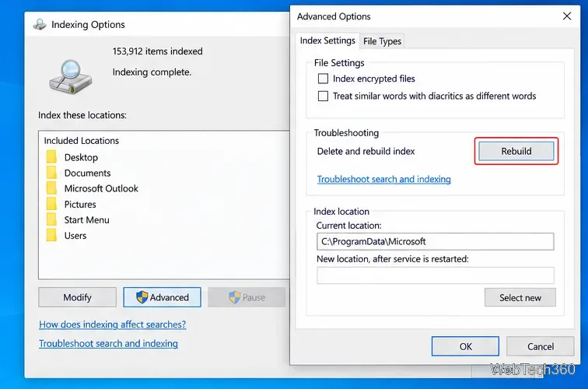Click Modify in Indexing Options
Viewport: 588px width, 389px height.
(77, 297)
